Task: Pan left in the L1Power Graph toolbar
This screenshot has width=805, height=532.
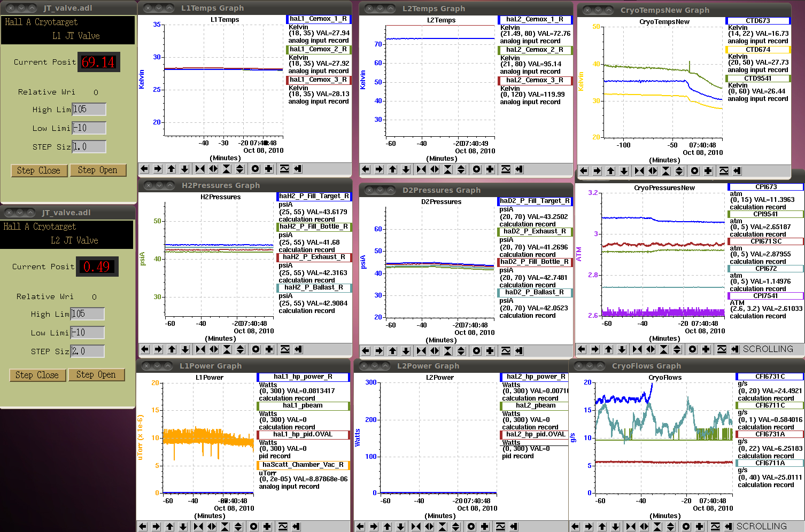Action: (143, 527)
